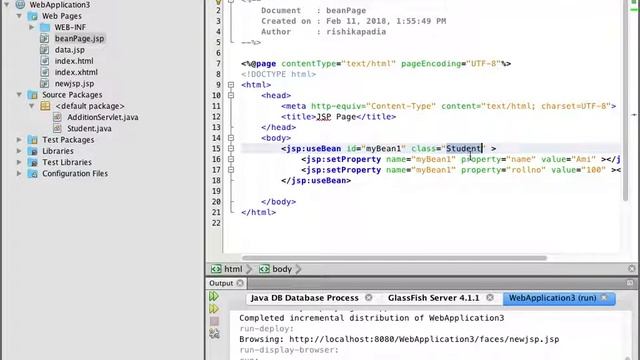Fold the jsp:useBean block on line 15
The image size is (640, 360).
(231, 149)
